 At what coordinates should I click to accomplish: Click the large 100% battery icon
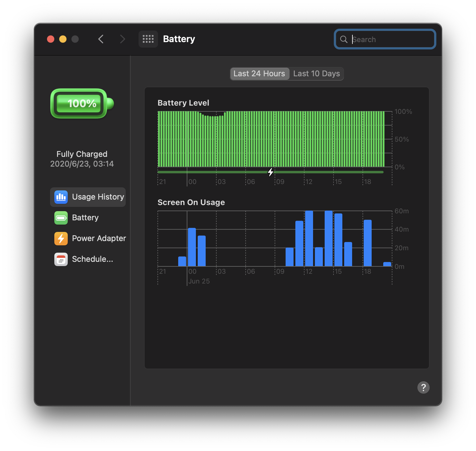(x=82, y=103)
